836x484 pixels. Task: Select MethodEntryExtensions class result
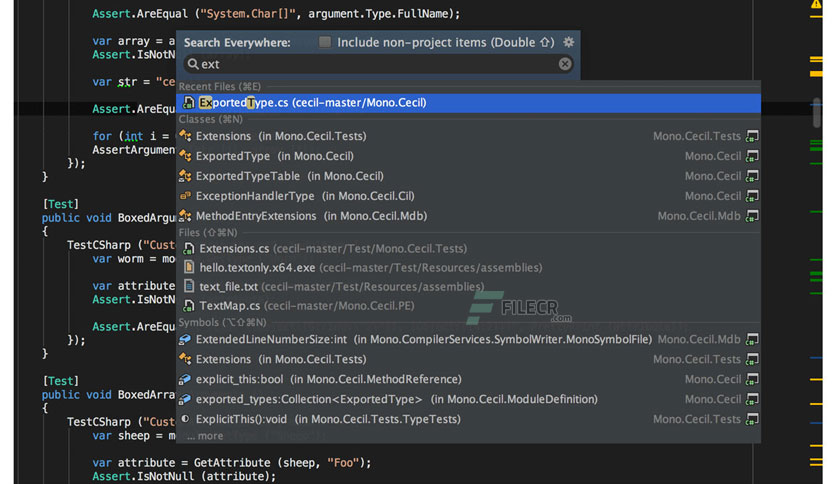pos(468,216)
